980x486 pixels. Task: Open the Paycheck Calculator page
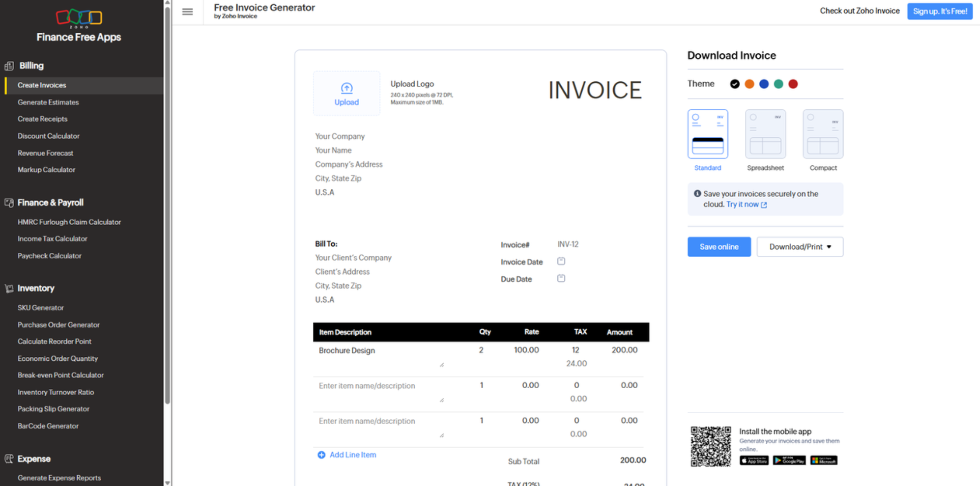[x=49, y=255]
